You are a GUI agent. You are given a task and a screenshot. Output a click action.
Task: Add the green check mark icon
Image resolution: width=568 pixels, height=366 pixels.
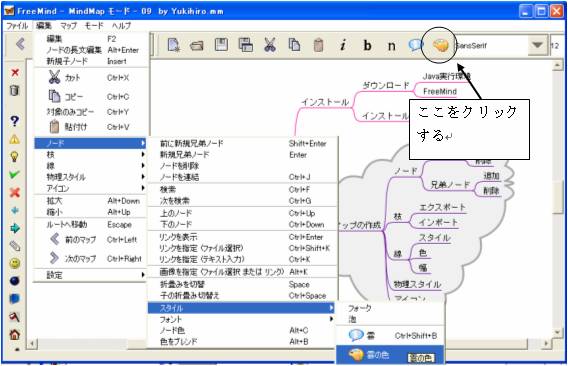coord(14,175)
